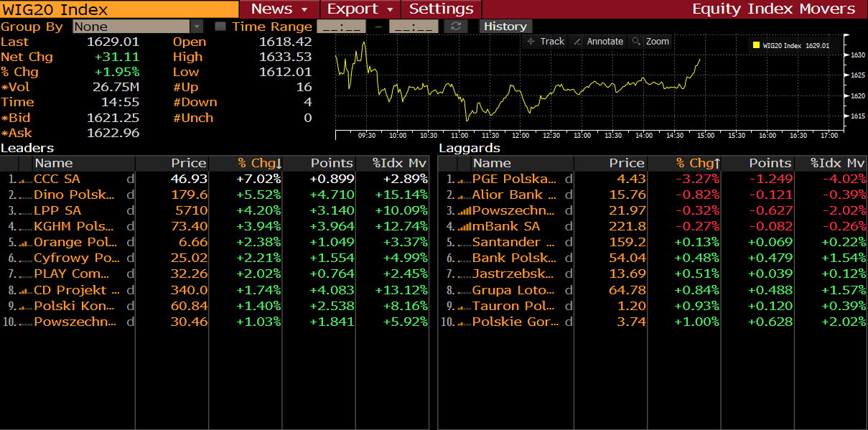Viewport: 868px width, 430px height.
Task: Open the Group By dropdown
Action: (196, 27)
